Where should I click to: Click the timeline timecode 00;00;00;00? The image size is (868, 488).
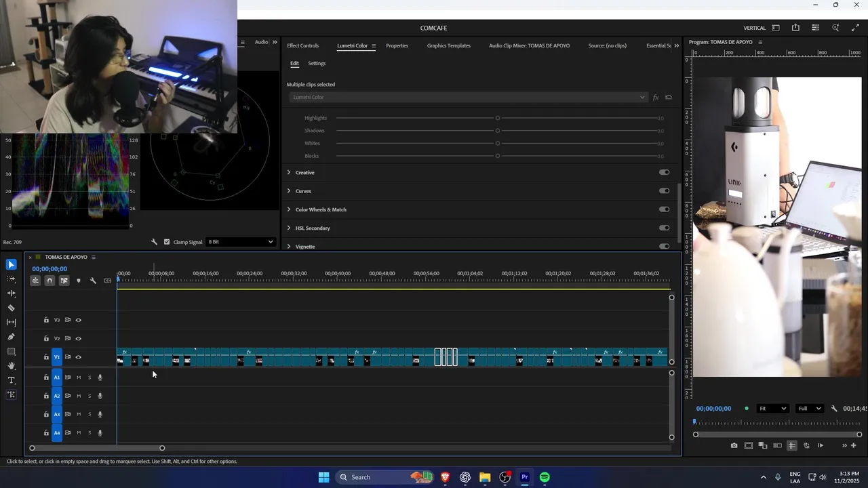click(50, 268)
